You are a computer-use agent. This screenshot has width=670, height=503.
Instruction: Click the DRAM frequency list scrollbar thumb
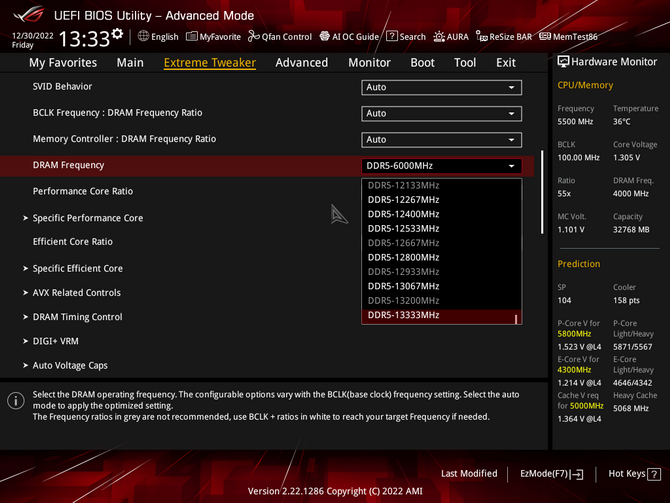516,319
